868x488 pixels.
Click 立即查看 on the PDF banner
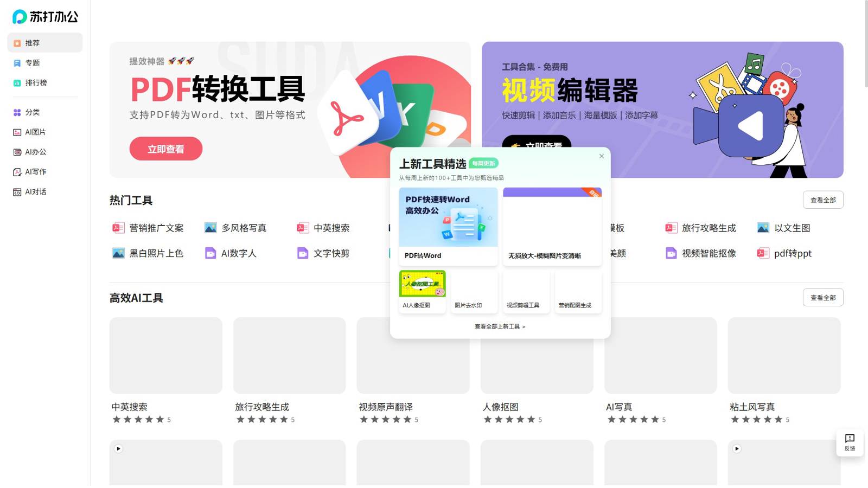(x=166, y=149)
